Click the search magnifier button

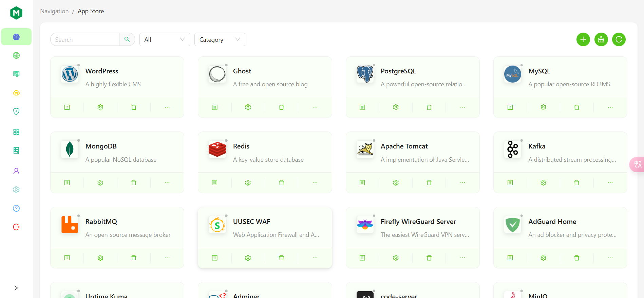[x=127, y=39]
